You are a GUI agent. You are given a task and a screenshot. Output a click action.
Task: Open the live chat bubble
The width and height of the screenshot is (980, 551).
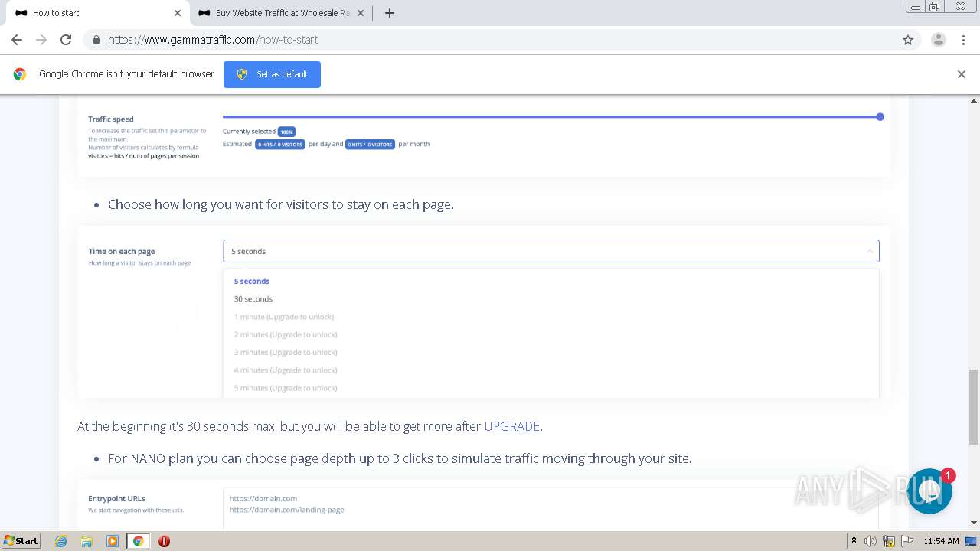click(x=929, y=491)
